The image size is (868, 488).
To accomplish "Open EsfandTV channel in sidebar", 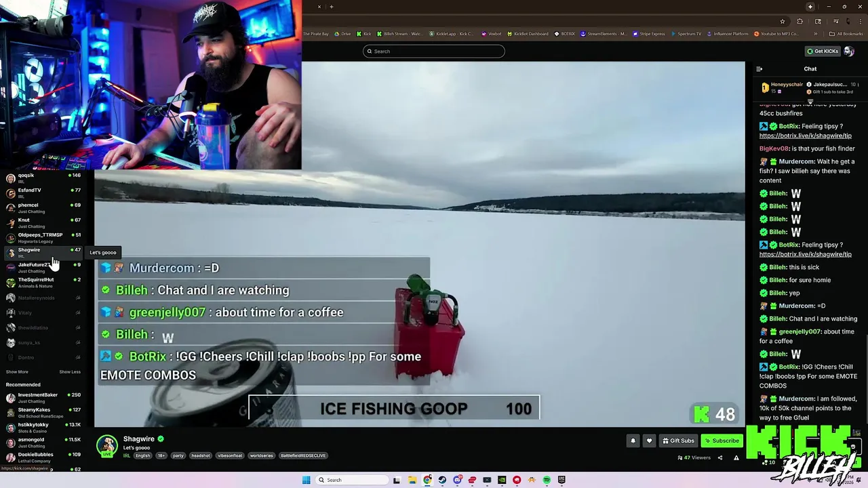I will click(x=43, y=193).
